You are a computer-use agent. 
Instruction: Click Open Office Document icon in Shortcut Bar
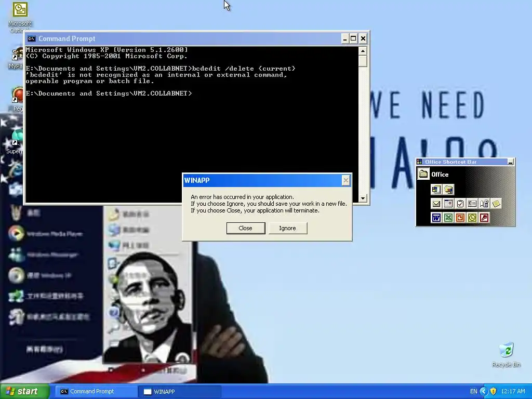(x=448, y=190)
